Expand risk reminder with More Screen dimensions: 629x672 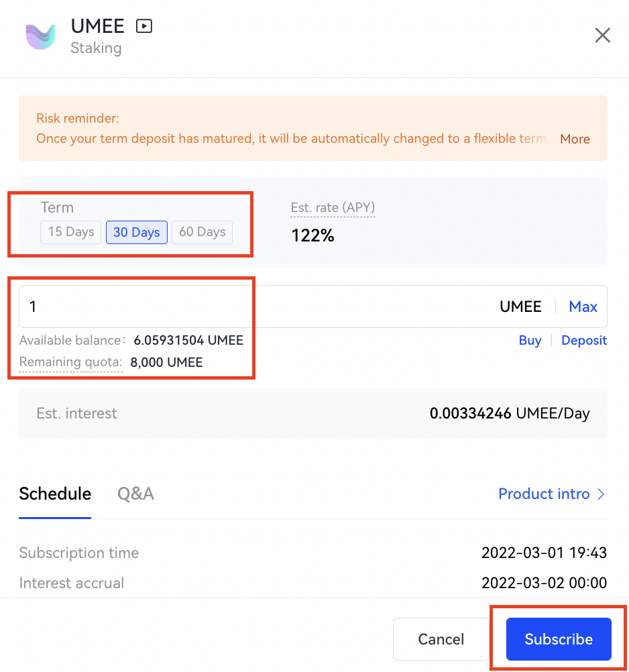click(x=575, y=139)
